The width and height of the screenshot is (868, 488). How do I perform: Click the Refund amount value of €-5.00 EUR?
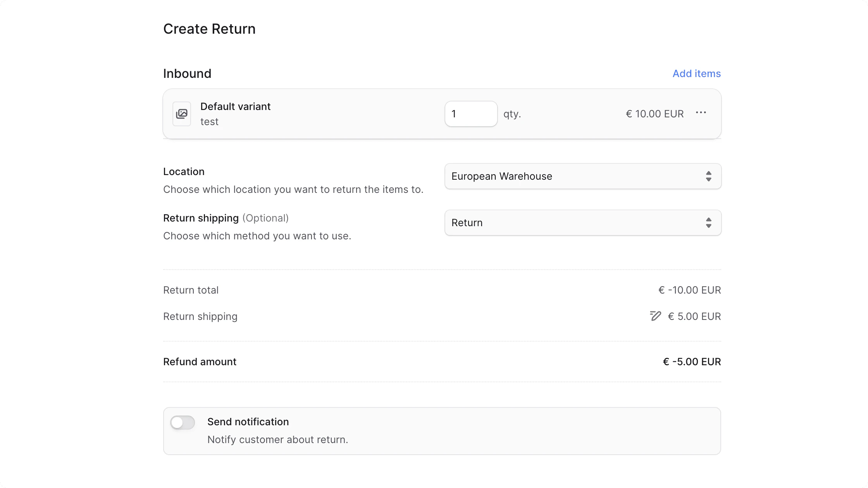click(x=691, y=361)
